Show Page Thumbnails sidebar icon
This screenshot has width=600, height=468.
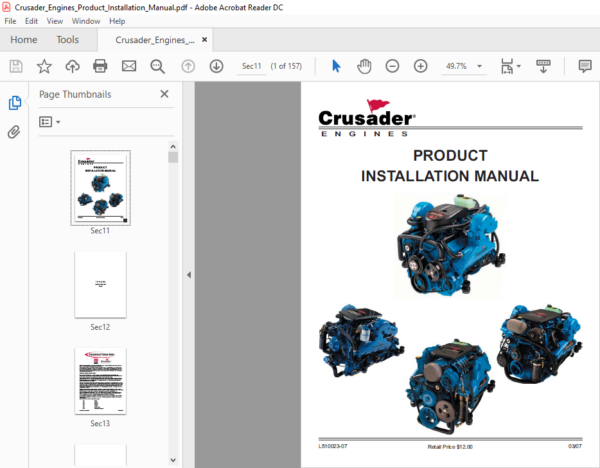coord(15,103)
